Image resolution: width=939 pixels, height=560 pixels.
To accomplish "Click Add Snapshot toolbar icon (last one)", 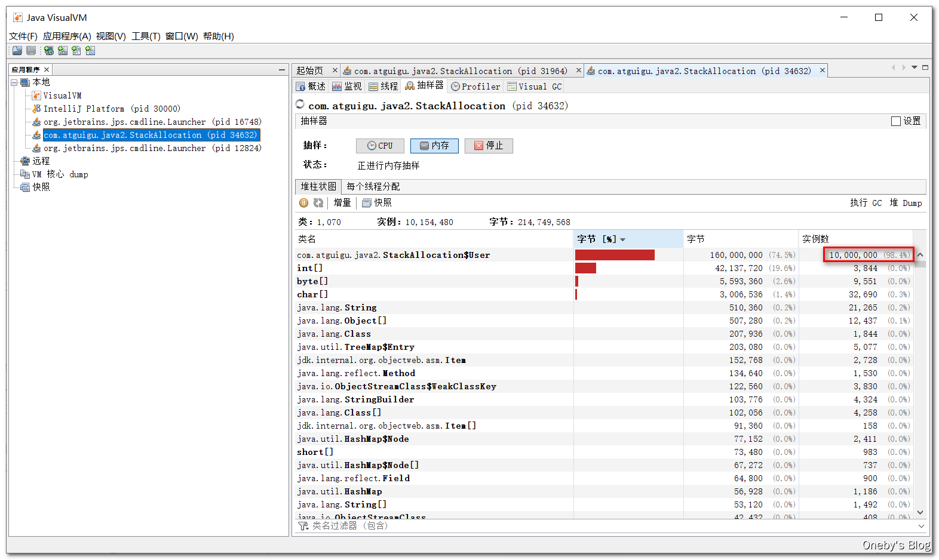I will click(90, 51).
